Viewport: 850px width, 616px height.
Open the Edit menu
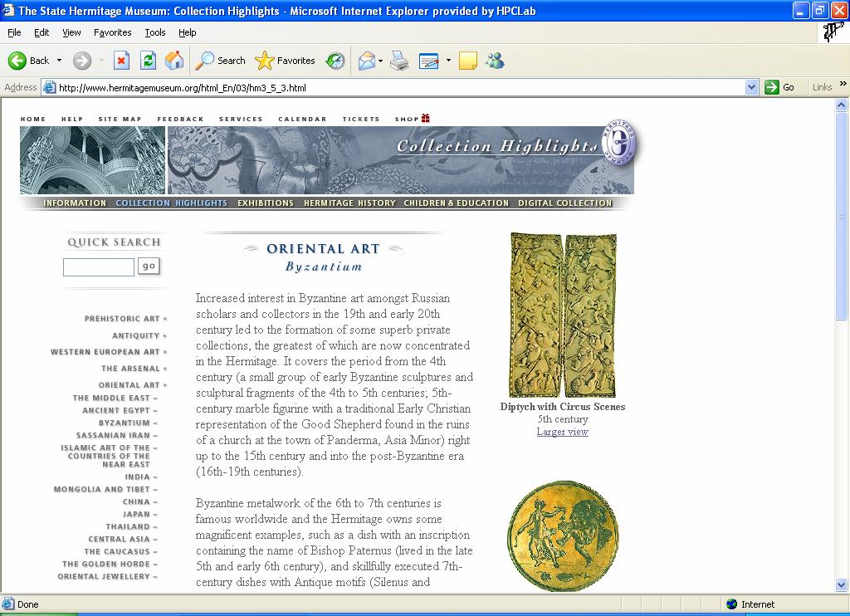[x=42, y=32]
